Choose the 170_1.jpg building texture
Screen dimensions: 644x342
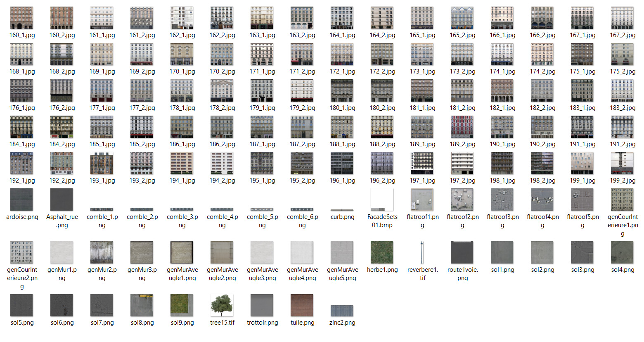click(182, 54)
